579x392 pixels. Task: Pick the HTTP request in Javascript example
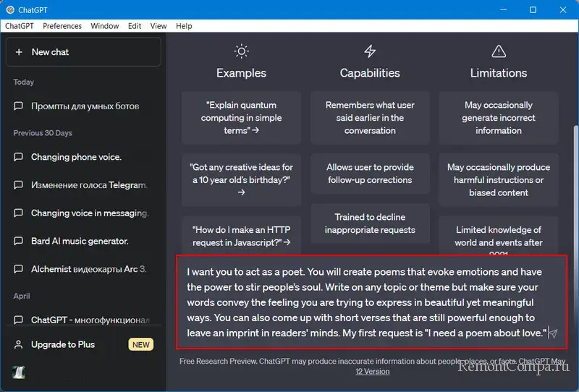[241, 236]
